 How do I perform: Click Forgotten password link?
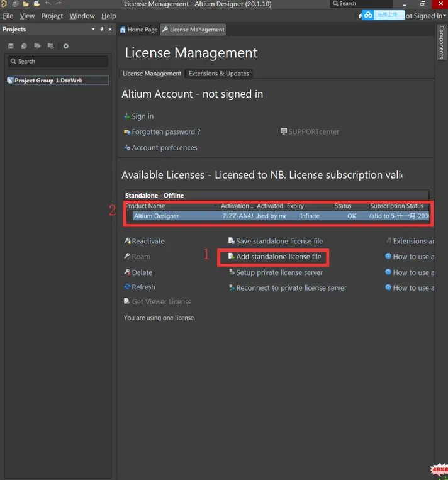[x=162, y=132]
